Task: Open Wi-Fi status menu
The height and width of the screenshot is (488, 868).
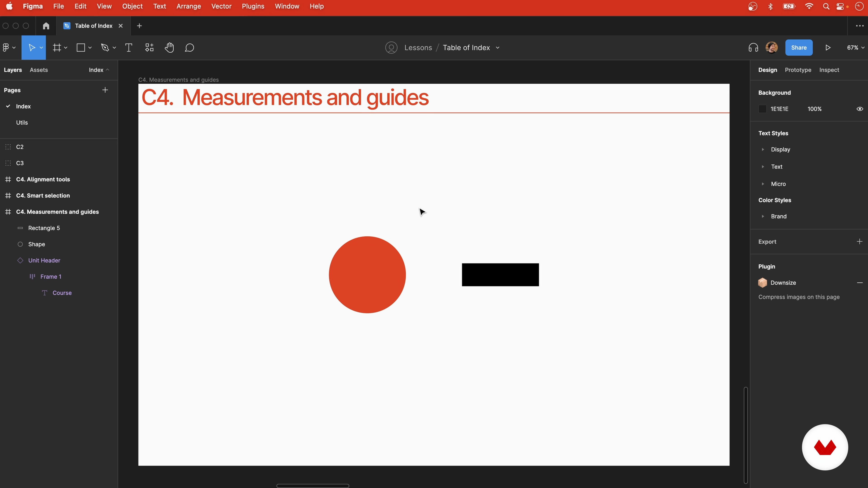Action: point(809,6)
